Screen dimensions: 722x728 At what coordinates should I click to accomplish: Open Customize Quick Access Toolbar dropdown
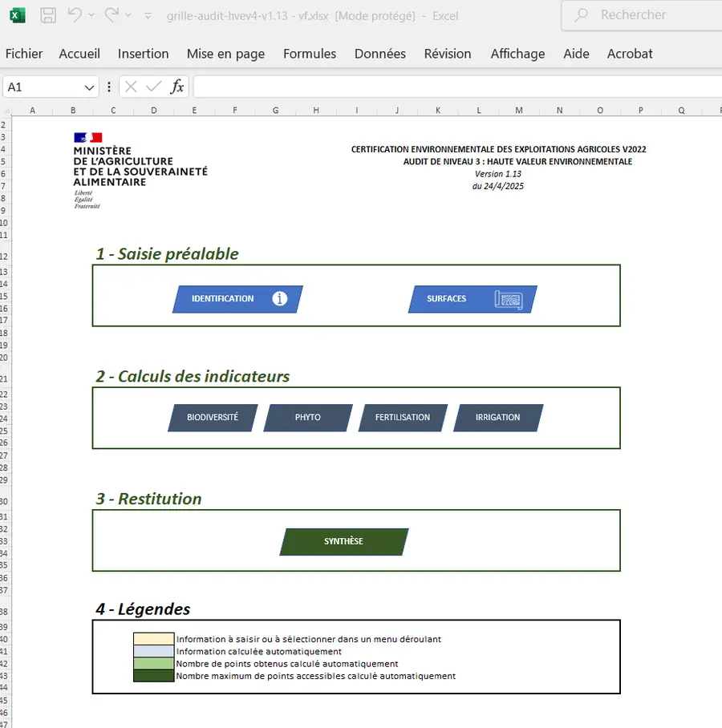(x=148, y=16)
